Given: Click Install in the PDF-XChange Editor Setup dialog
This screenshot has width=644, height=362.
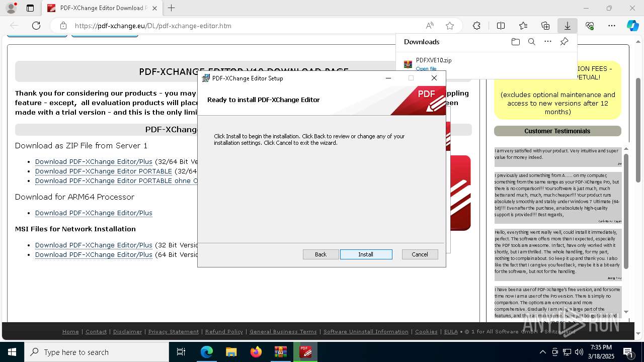Looking at the screenshot, I should click(x=366, y=254).
